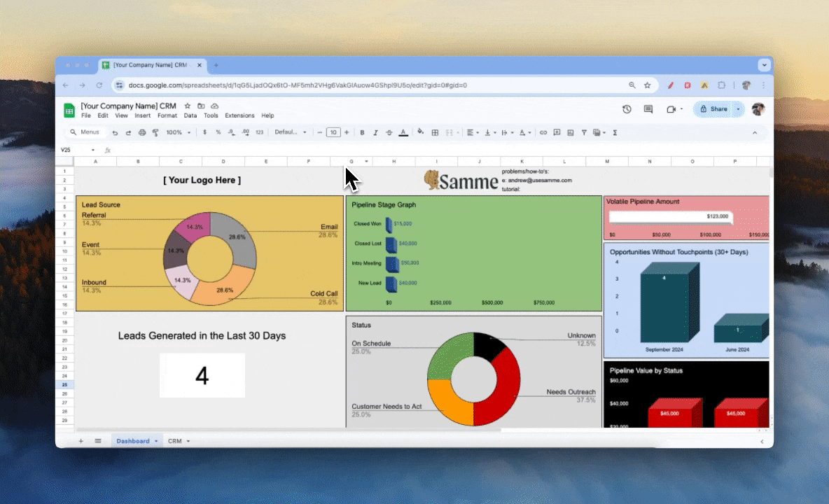
Task: Open Sheets home via green logo
Action: [69, 111]
